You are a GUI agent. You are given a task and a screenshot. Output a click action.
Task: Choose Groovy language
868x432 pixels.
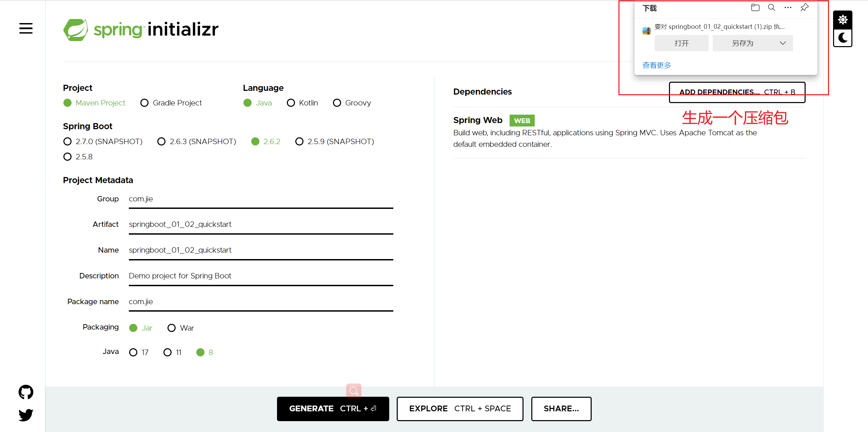352,103
